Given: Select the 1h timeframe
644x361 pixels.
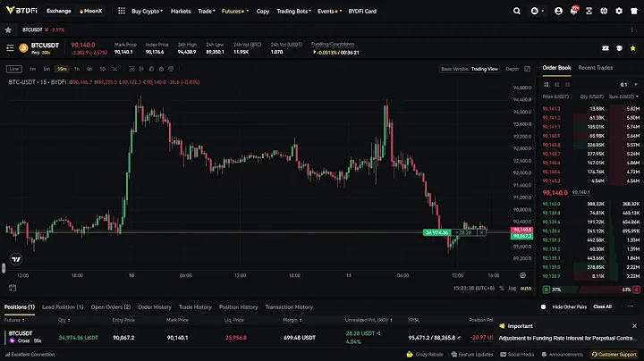Looking at the screenshot, I should click(77, 69).
